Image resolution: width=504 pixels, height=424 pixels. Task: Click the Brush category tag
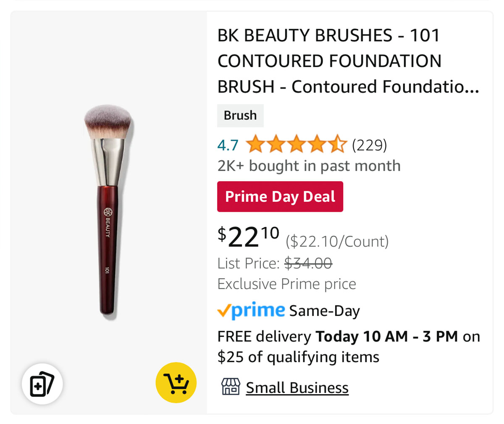click(x=240, y=116)
